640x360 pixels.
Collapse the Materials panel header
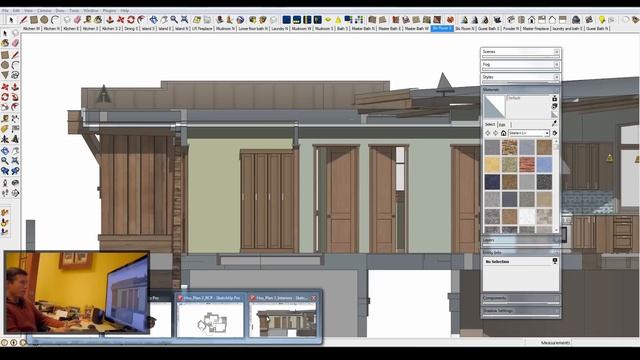[x=520, y=89]
